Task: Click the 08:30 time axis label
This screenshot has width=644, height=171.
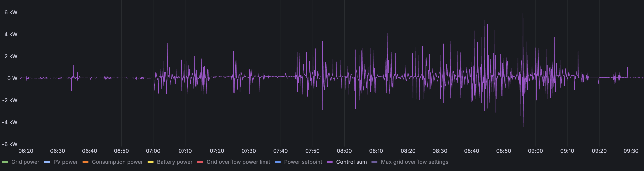Action: coord(440,151)
